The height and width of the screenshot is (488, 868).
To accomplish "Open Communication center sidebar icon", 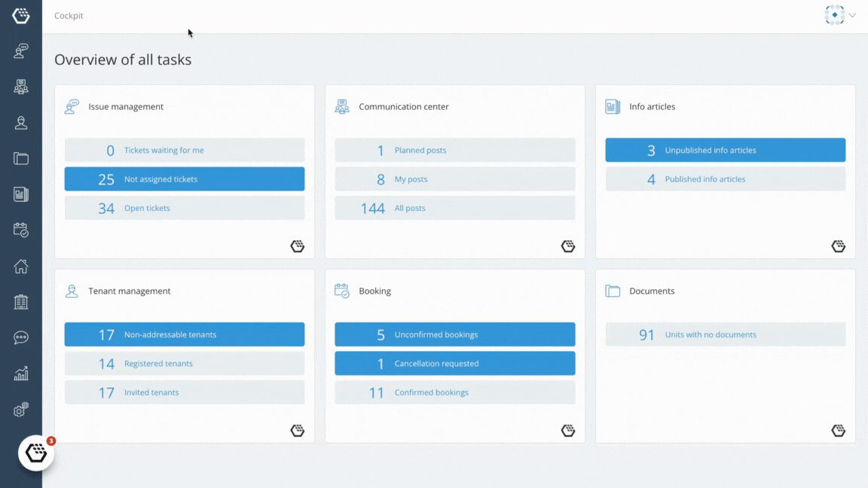I will [21, 87].
